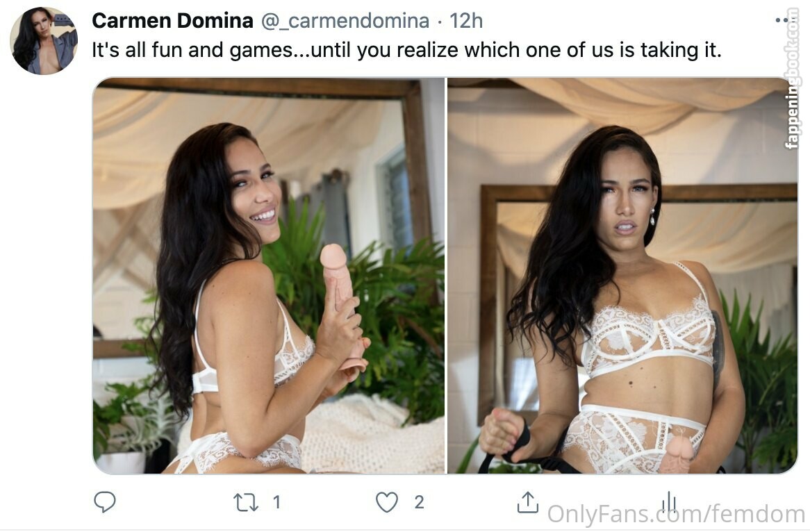Click empty space beside the reply icon
This screenshot has width=810, height=532.
point(170,502)
